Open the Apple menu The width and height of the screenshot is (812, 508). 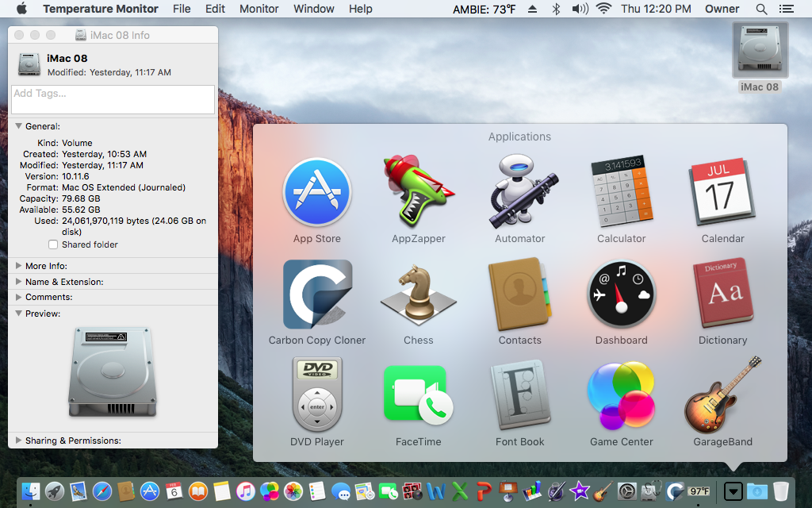pos(21,9)
